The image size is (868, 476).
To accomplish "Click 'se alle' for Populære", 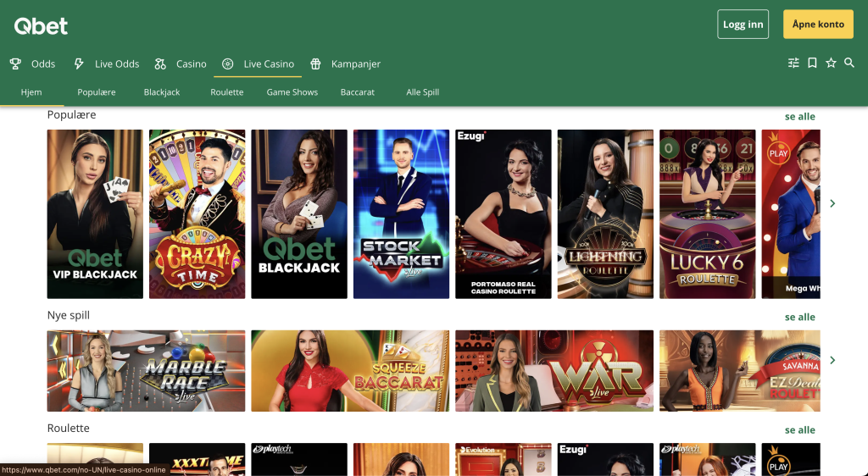I will pyautogui.click(x=800, y=117).
